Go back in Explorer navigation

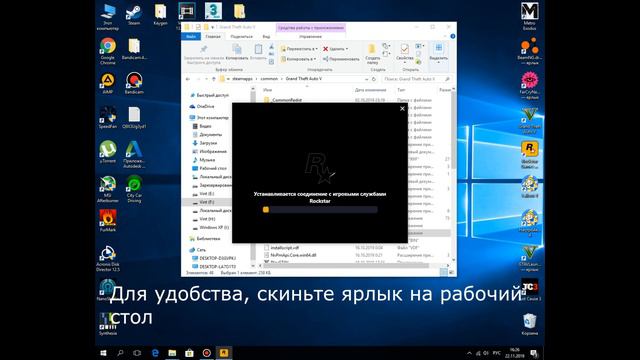point(188,79)
